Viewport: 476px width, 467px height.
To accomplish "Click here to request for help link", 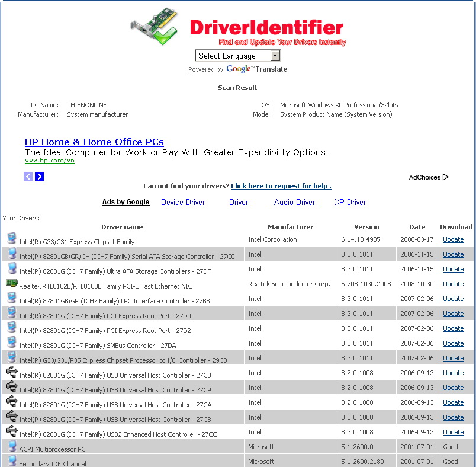I will (281, 186).
